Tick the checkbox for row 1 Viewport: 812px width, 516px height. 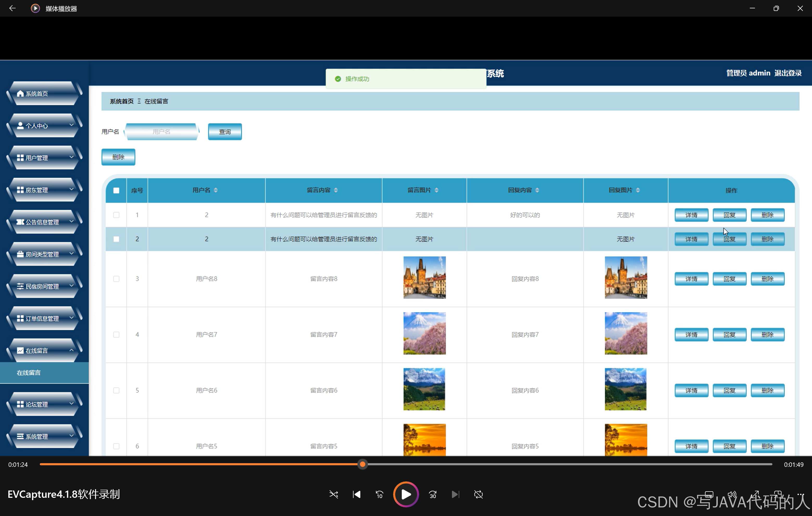116,215
